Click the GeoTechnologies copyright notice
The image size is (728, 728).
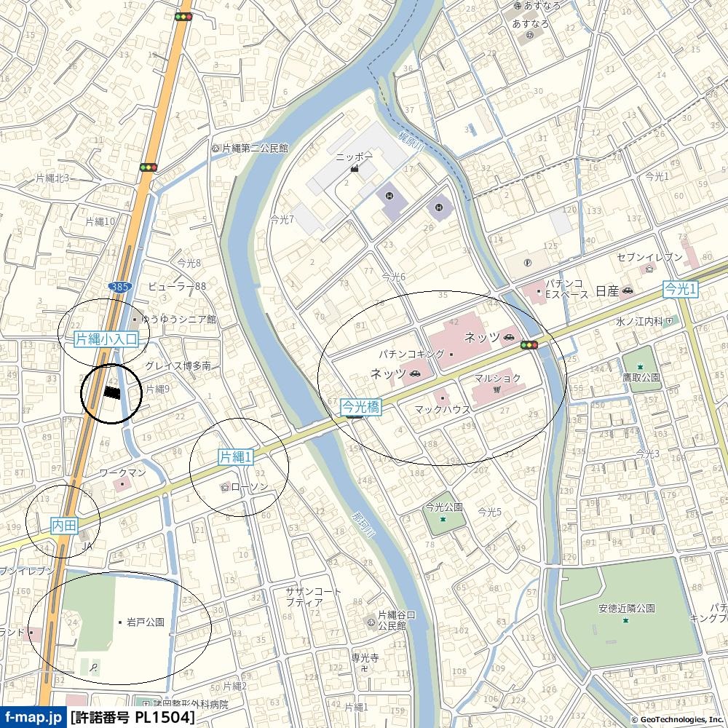click(x=678, y=720)
